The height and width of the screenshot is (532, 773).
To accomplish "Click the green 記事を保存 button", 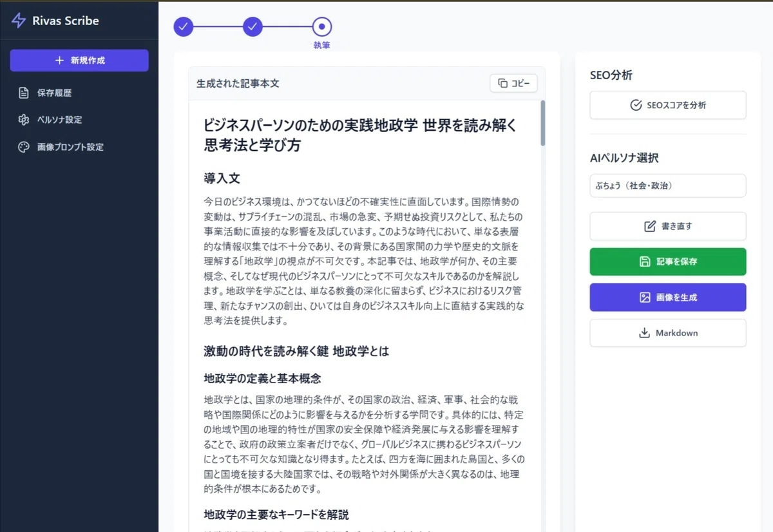I will (668, 261).
